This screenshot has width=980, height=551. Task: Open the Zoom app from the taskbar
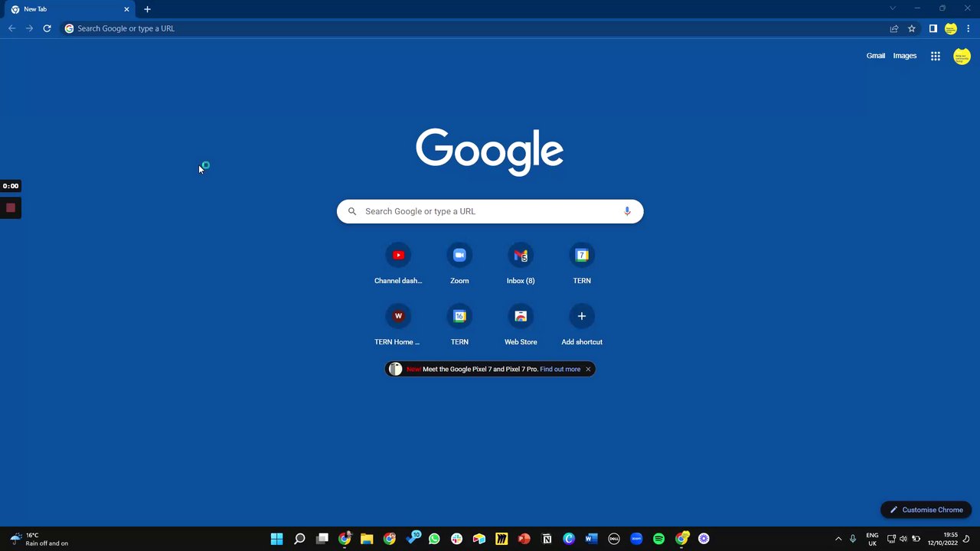click(636, 539)
